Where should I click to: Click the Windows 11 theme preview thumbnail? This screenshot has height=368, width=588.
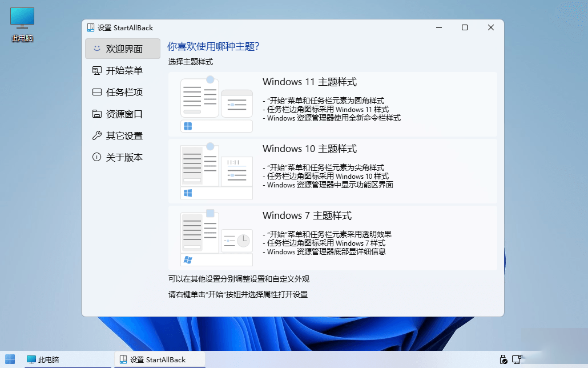(x=216, y=105)
